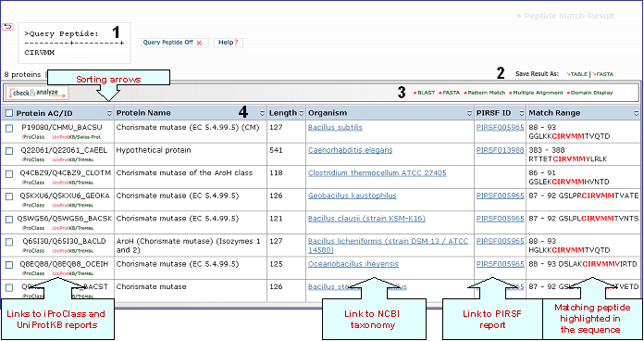The image size is (644, 341).
Task: Sort by Length column arrows
Action: [x=301, y=113]
